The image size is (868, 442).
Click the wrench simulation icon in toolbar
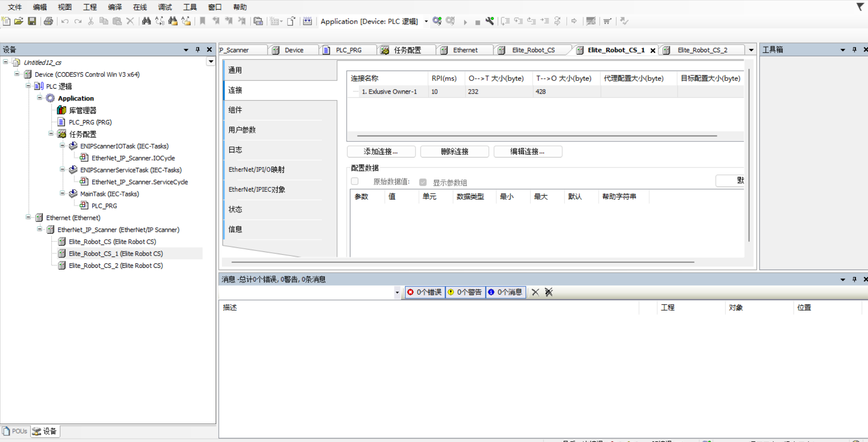click(x=490, y=21)
